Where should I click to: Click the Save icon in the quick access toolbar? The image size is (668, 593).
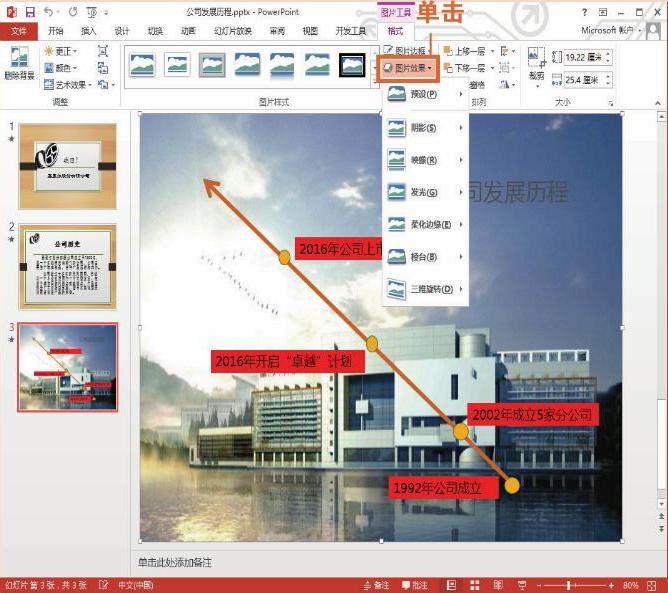pyautogui.click(x=30, y=12)
